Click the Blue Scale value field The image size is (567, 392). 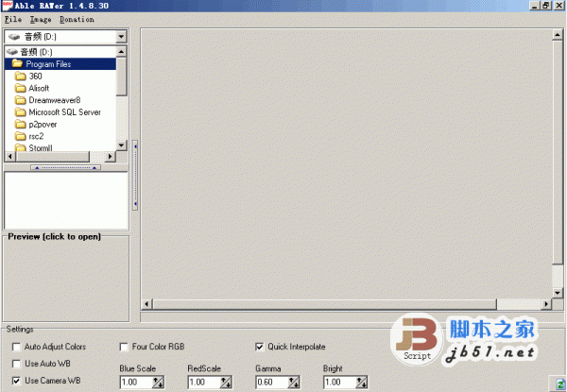click(x=136, y=383)
